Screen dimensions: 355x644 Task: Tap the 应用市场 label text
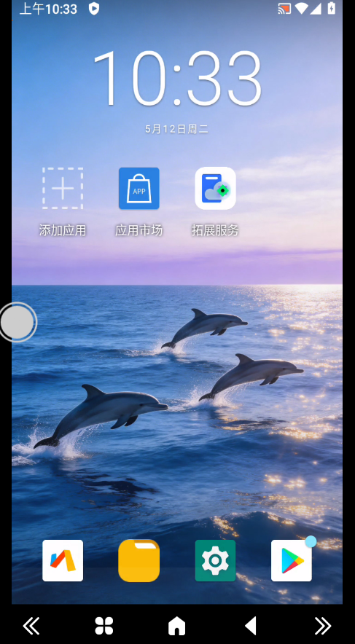pyautogui.click(x=139, y=230)
